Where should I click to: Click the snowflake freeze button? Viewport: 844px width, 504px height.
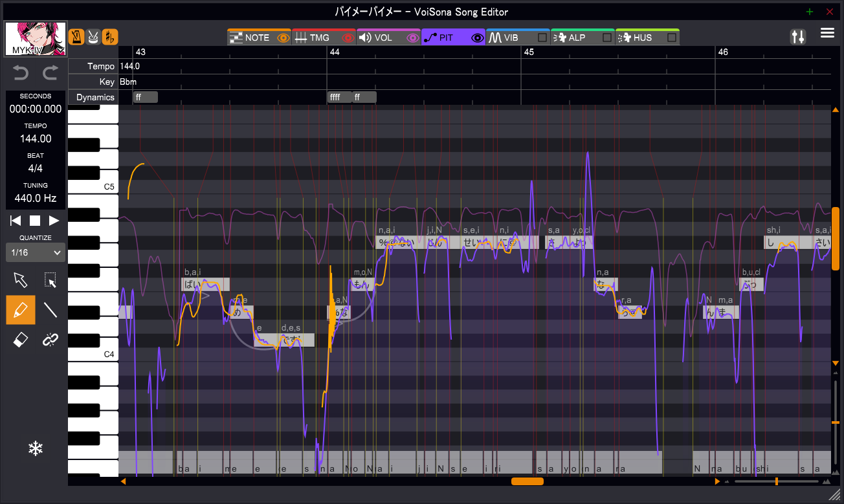[x=35, y=448]
